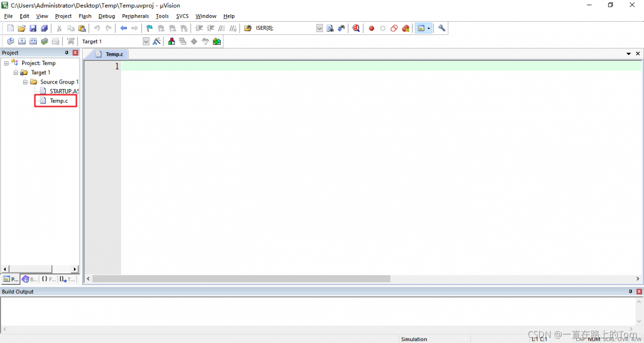Build target files icon

22,41
